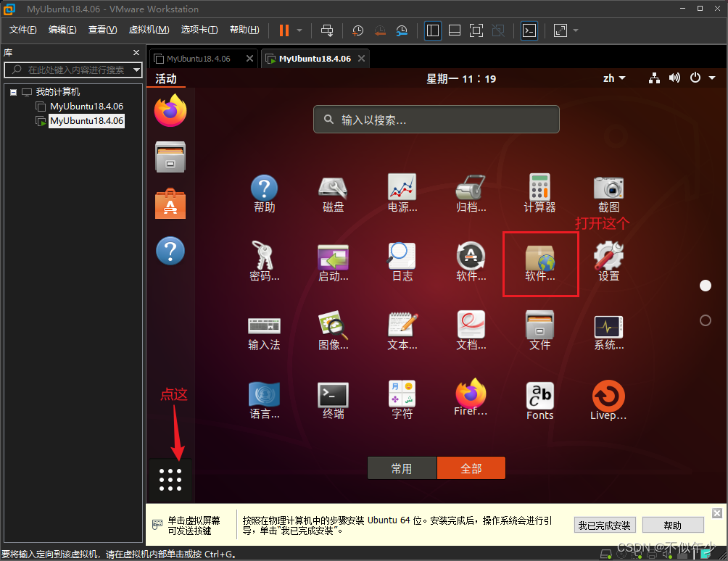Click the Show Applications grid button
Viewport: 728px width, 561px height.
[x=170, y=480]
